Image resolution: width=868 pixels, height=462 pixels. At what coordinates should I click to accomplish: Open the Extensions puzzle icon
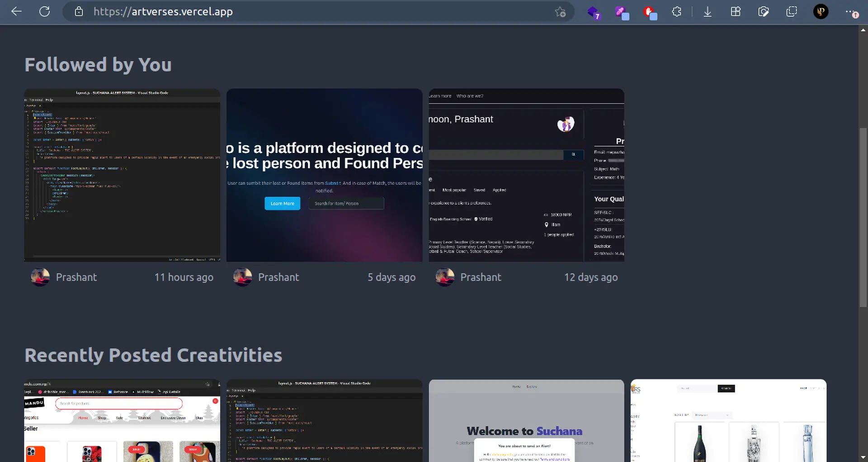(x=677, y=12)
